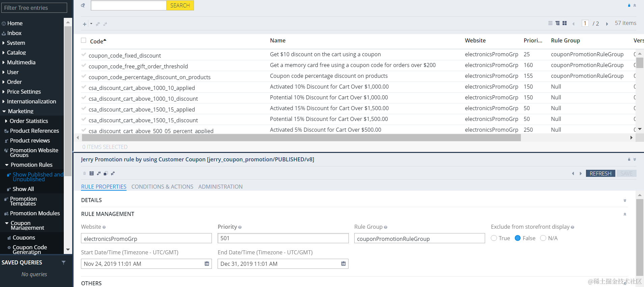The width and height of the screenshot is (644, 287).
Task: Click the Website field help icon
Action: pos(104,227)
